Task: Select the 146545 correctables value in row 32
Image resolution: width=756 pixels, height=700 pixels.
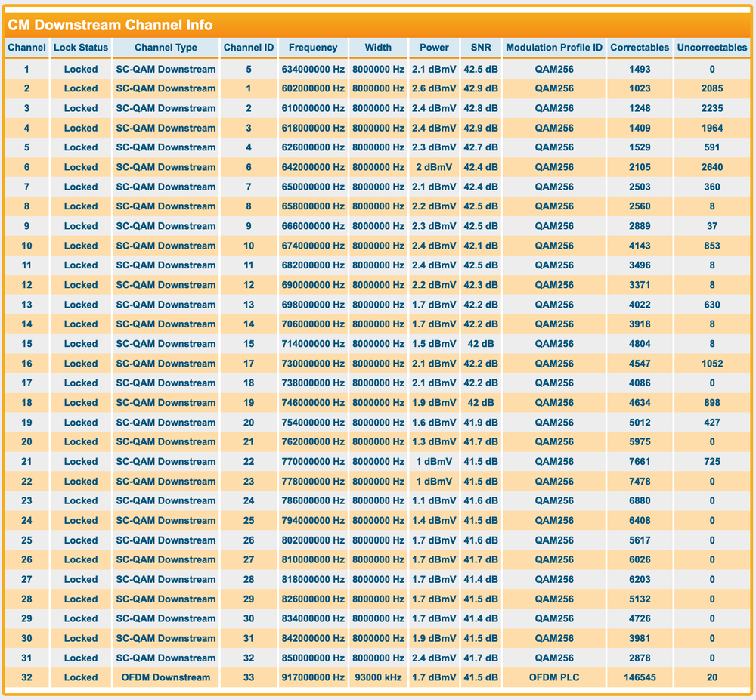Action: (x=640, y=677)
